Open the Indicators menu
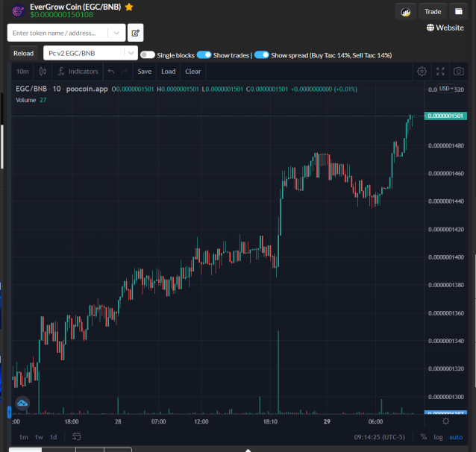This screenshot has height=452, width=476. point(78,72)
